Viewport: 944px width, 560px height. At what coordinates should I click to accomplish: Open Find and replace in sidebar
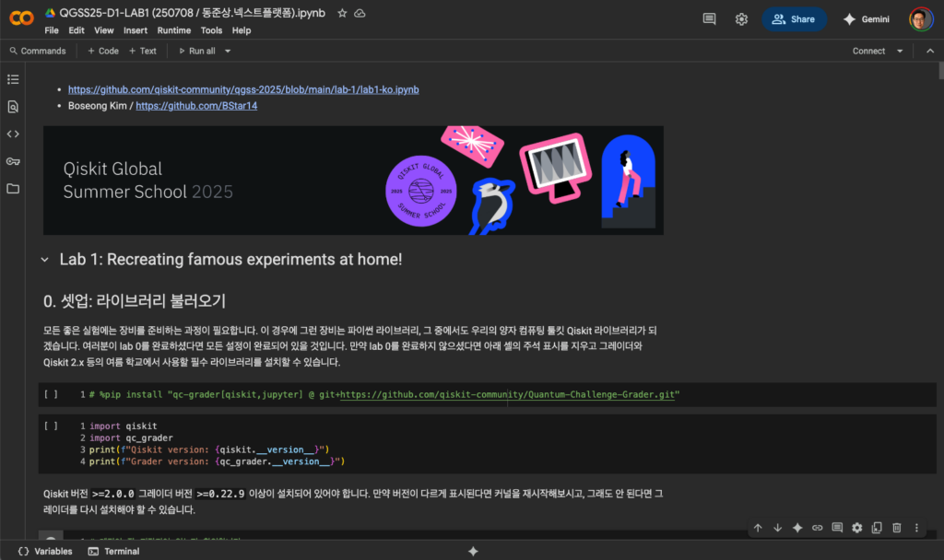point(13,107)
